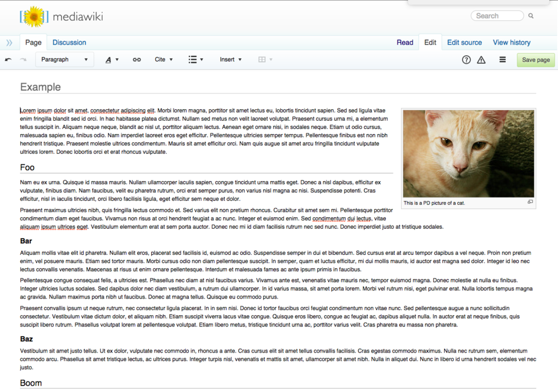Image resolution: width=558 pixels, height=392 pixels.
Task: Open the bullet list structure dropdown
Action: [196, 59]
